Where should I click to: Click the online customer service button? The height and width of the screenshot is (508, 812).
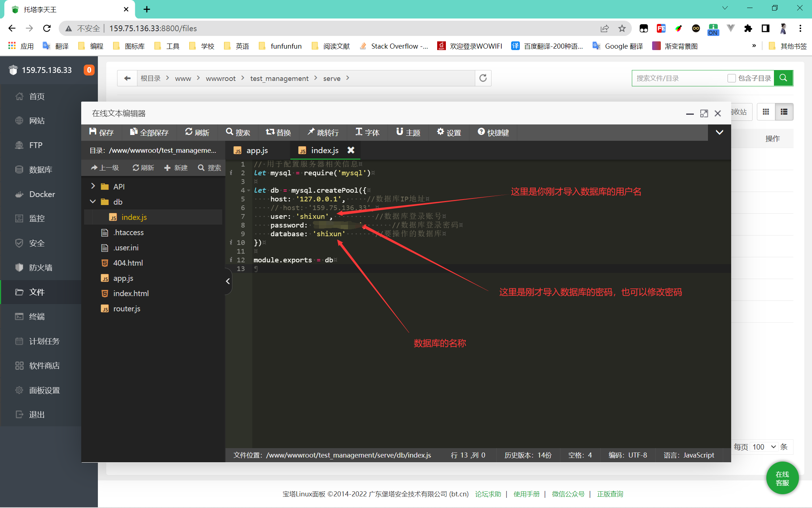coord(782,478)
